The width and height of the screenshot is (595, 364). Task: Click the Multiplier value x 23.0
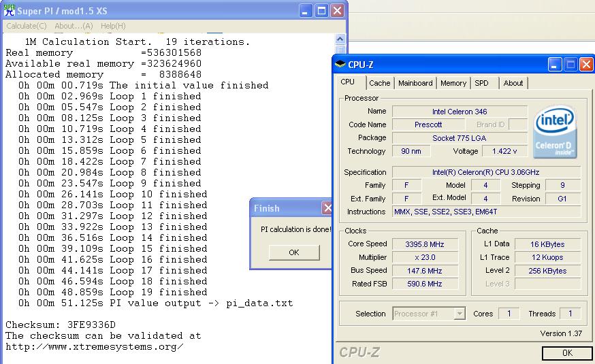(425, 257)
